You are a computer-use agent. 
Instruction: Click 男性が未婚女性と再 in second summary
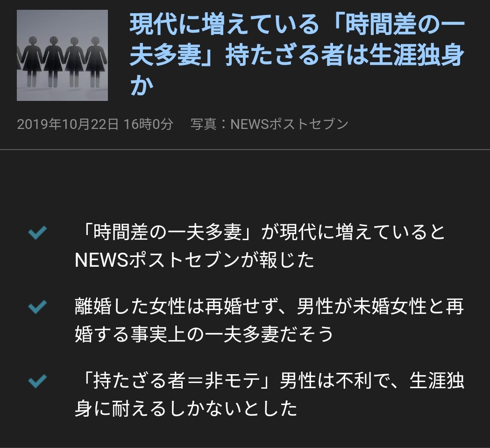tap(380, 306)
